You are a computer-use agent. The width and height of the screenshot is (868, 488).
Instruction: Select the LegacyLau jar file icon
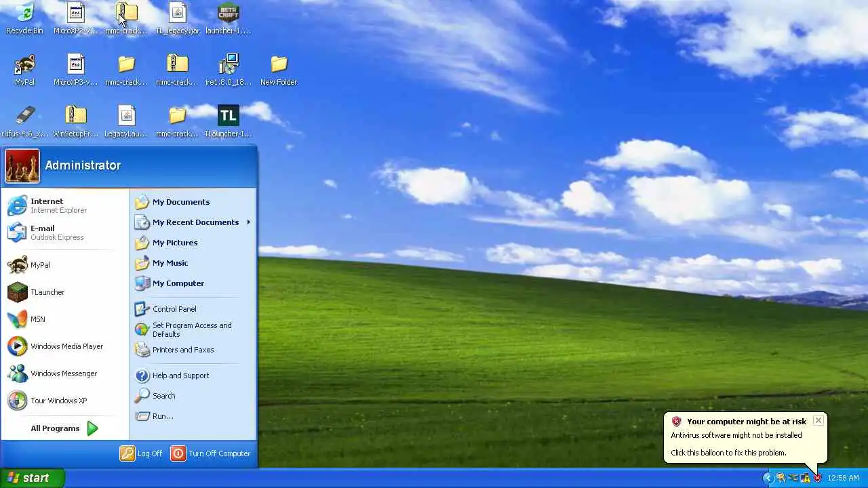(x=126, y=121)
